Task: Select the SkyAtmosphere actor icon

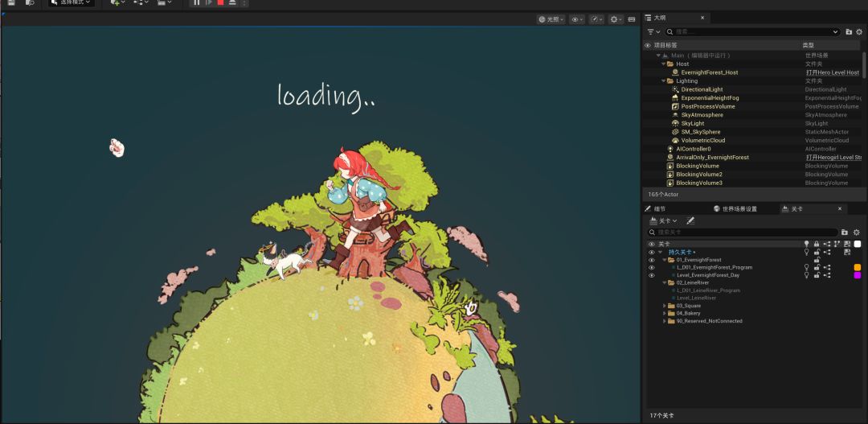Action: click(675, 115)
